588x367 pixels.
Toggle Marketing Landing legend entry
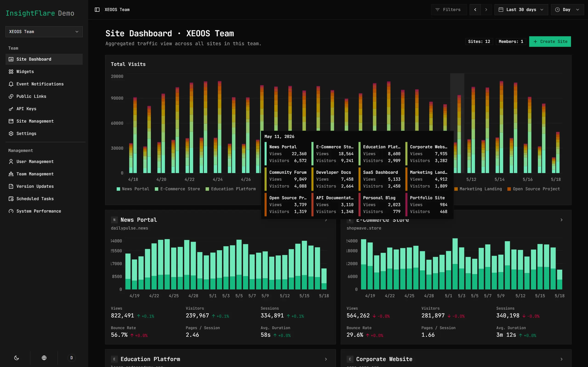(x=478, y=189)
